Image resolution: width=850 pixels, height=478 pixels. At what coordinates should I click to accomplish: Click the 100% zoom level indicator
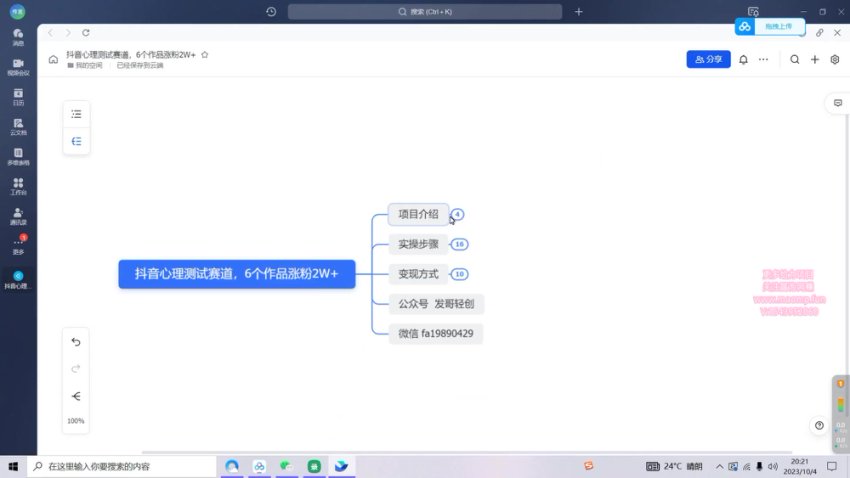coord(76,421)
